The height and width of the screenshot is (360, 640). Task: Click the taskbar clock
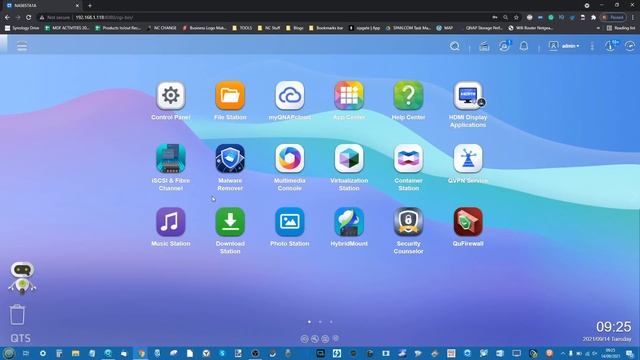[x=611, y=353]
